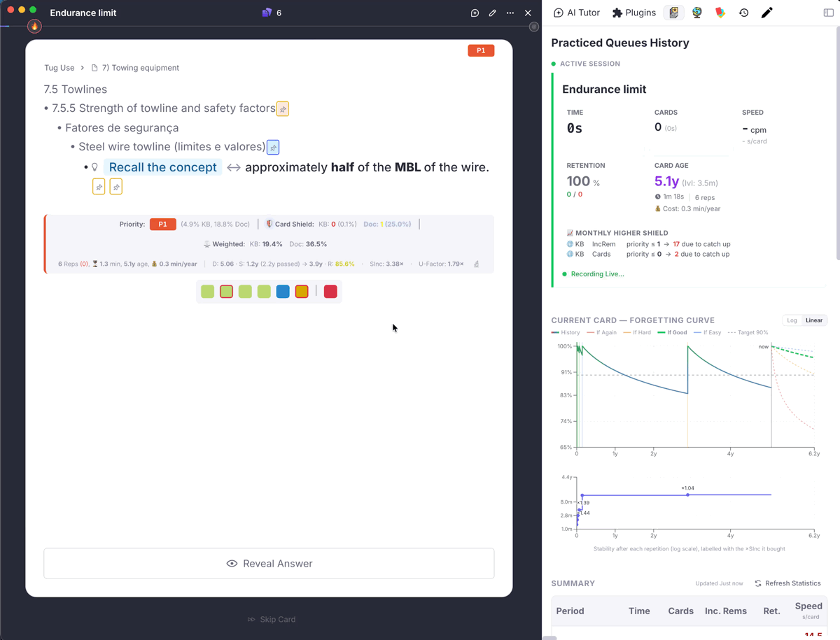Toggle the If Easy legend entry
The width and height of the screenshot is (840, 640).
(x=708, y=333)
